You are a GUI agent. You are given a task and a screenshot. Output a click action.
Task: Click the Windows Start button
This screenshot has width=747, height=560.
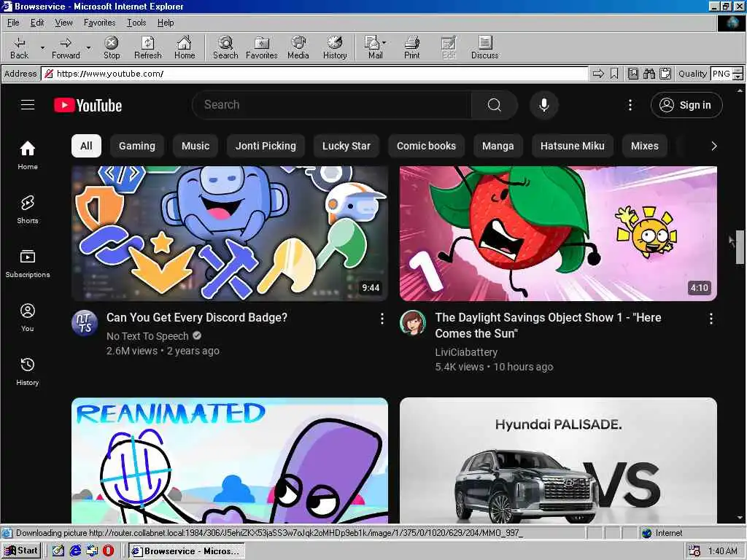point(21,551)
